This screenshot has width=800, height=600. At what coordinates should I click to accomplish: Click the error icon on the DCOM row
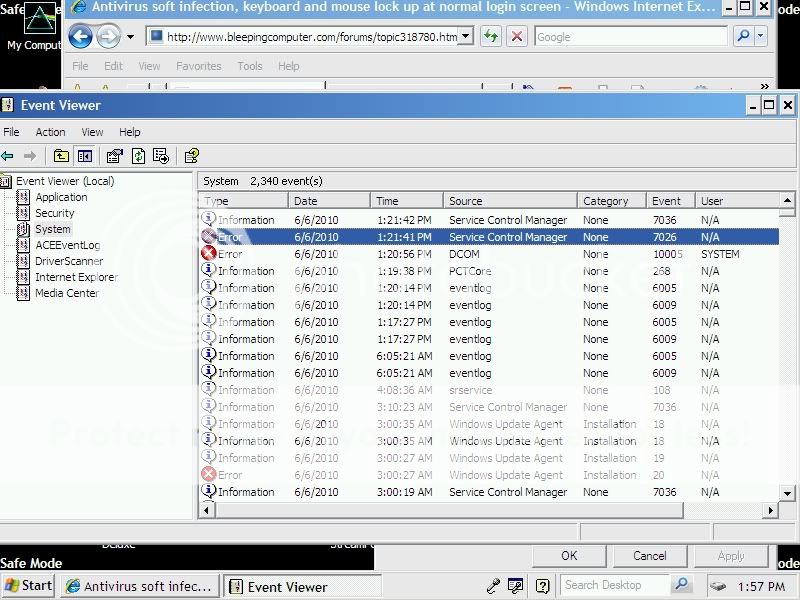[208, 254]
